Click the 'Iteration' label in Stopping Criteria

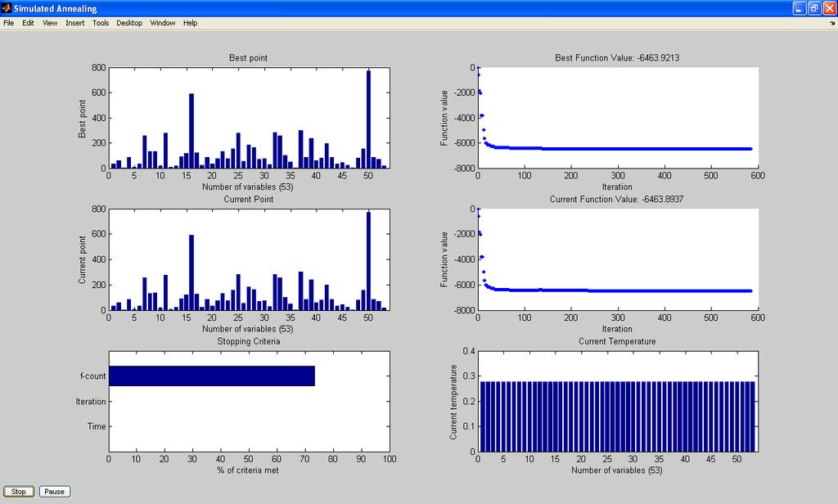tap(91, 402)
